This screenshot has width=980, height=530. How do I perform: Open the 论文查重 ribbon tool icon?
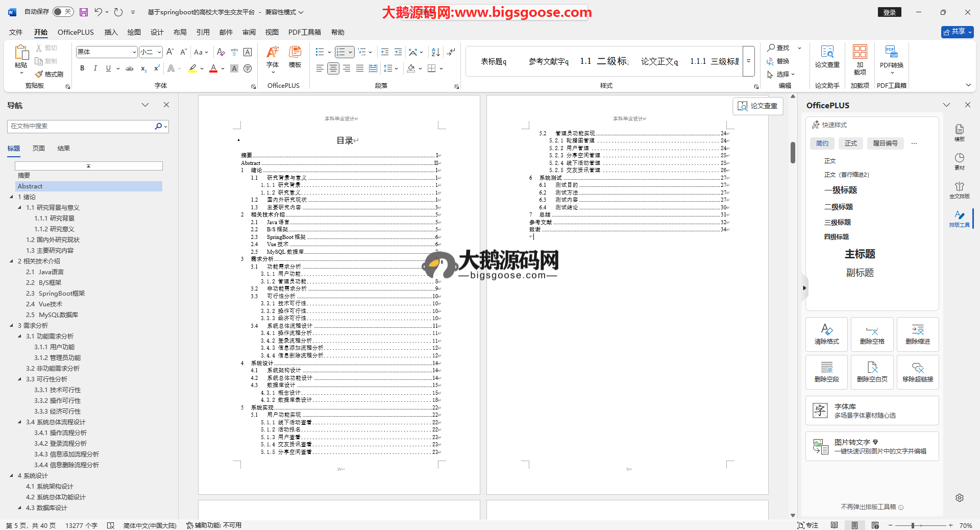827,56
